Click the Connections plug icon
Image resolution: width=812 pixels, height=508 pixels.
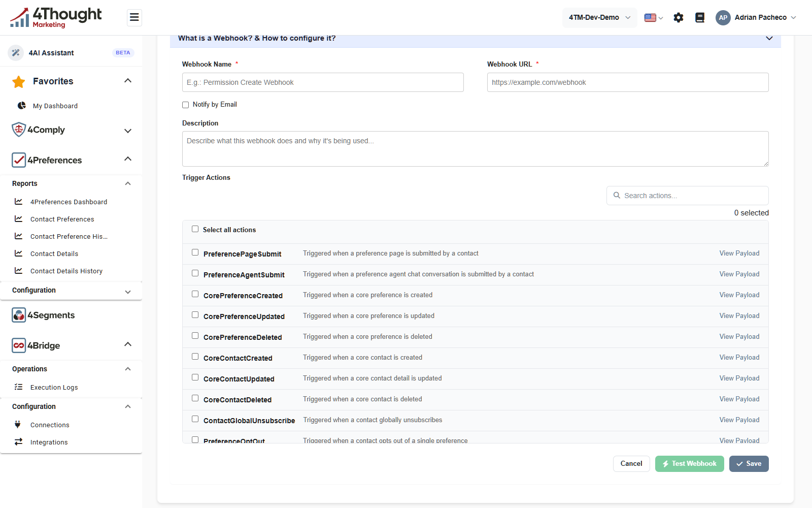pyautogui.click(x=18, y=425)
